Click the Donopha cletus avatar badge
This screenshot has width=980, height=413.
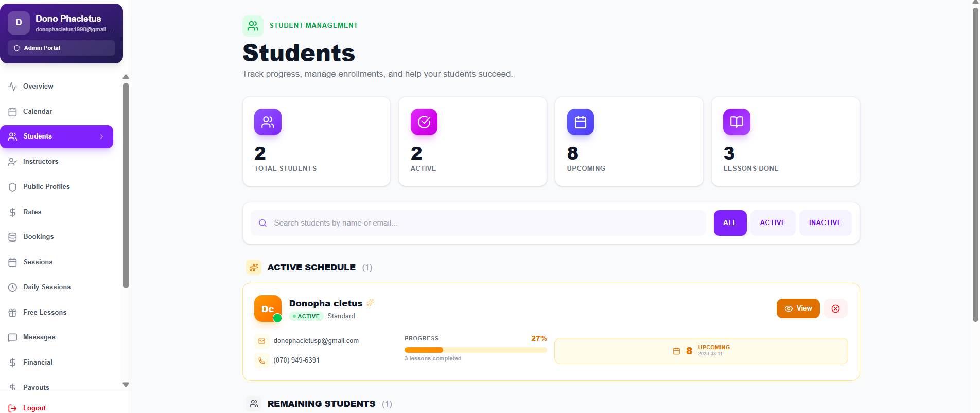[x=268, y=308]
